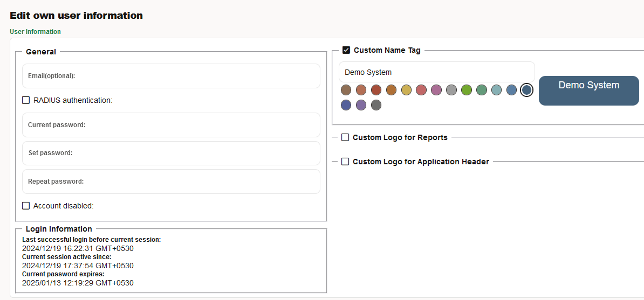Click into the Current password field
Viewport: 644px width, 300px height.
click(x=171, y=125)
